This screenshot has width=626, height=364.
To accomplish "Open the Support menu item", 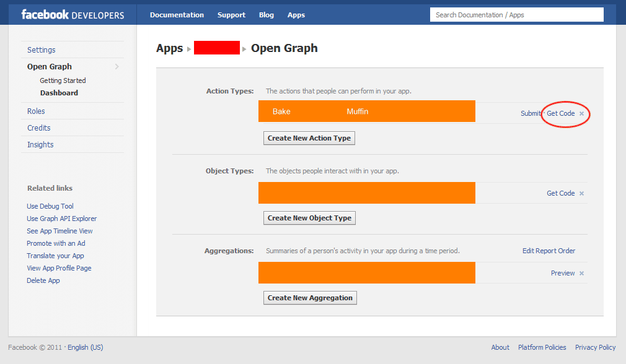I will coord(231,15).
